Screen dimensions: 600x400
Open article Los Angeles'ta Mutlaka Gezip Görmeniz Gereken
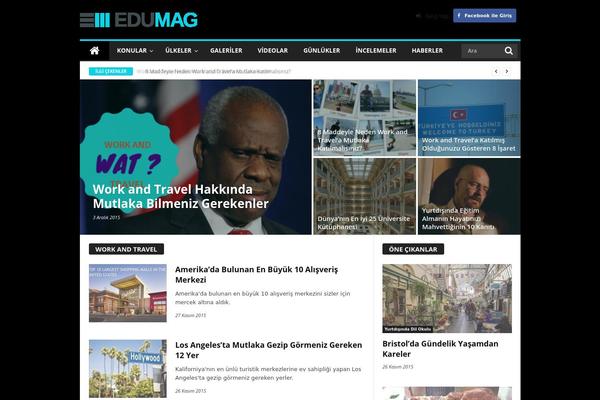pyautogui.click(x=268, y=350)
